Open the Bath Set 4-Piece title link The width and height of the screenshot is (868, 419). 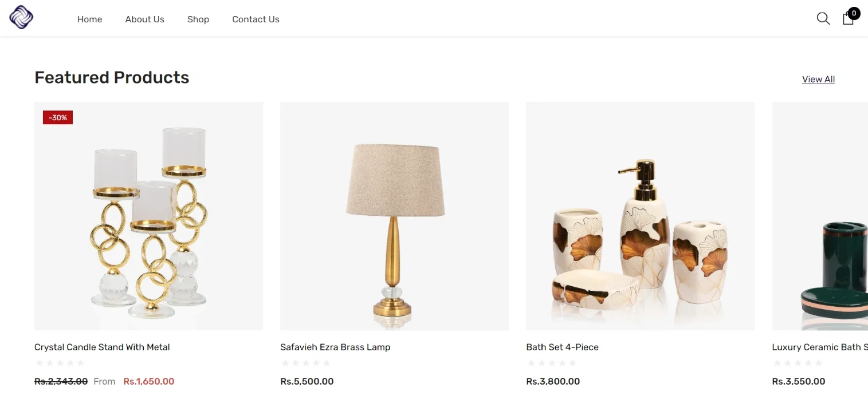562,347
